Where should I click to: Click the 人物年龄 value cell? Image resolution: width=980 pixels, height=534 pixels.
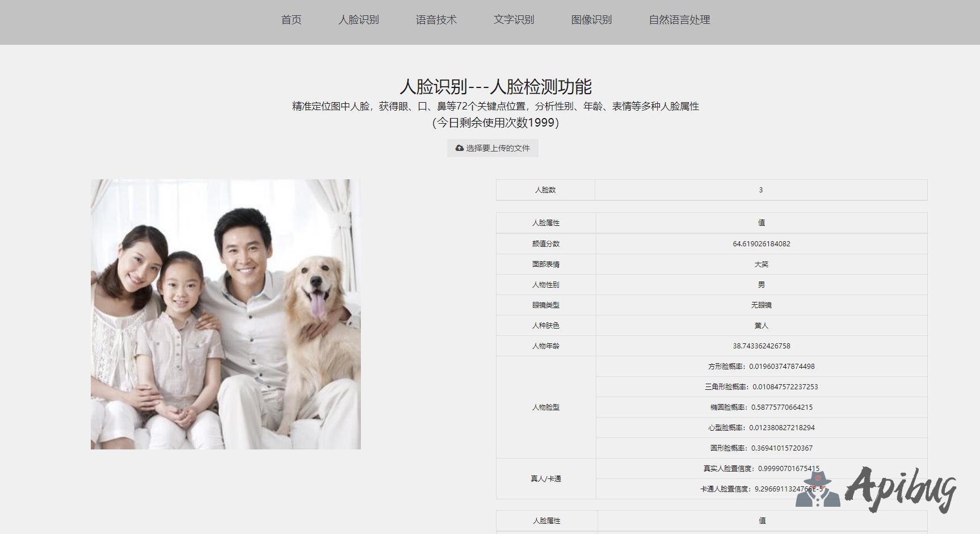pos(761,346)
